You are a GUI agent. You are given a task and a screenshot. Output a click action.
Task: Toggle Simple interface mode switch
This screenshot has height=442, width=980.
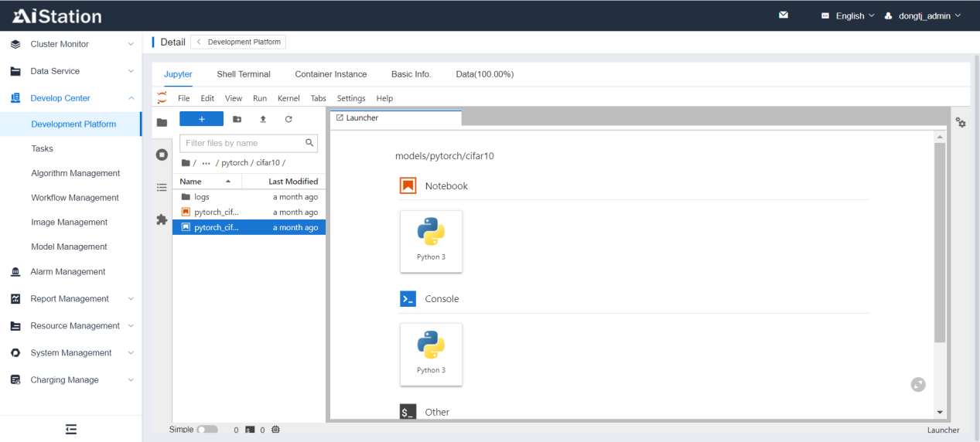(x=207, y=430)
